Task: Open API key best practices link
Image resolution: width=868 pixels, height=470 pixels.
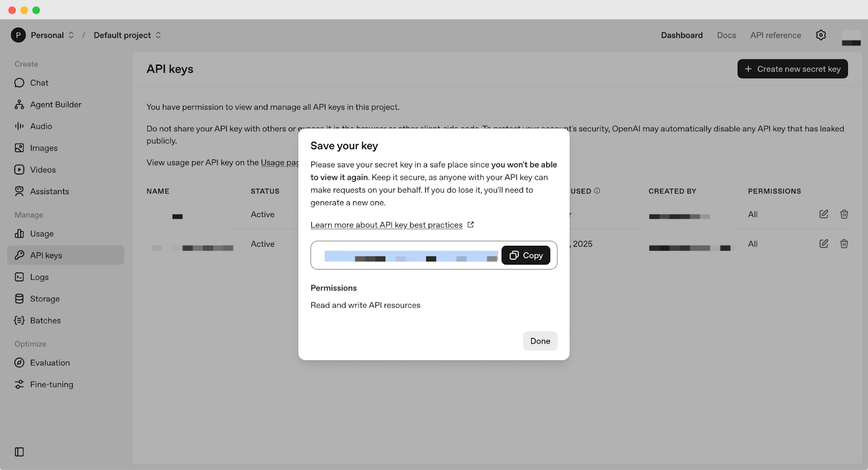Action: [x=386, y=225]
